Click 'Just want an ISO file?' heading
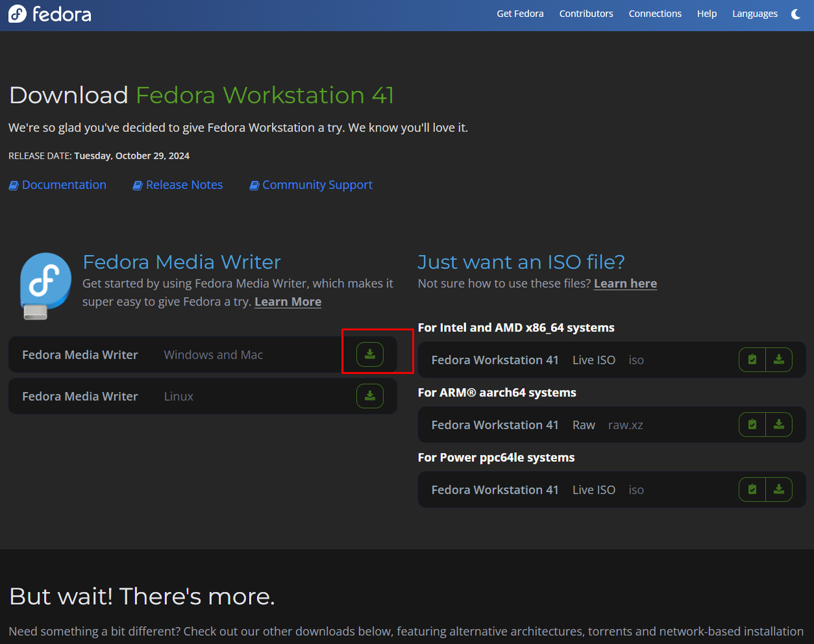This screenshot has height=644, width=814. (521, 262)
